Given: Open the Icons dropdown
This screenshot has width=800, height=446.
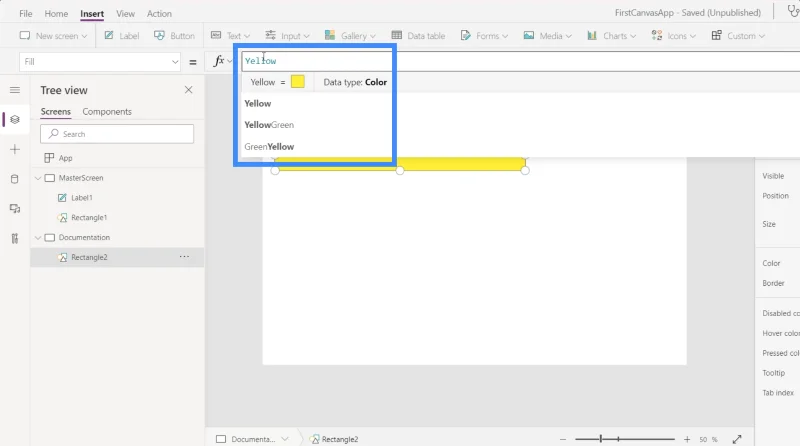Looking at the screenshot, I should tap(673, 36).
